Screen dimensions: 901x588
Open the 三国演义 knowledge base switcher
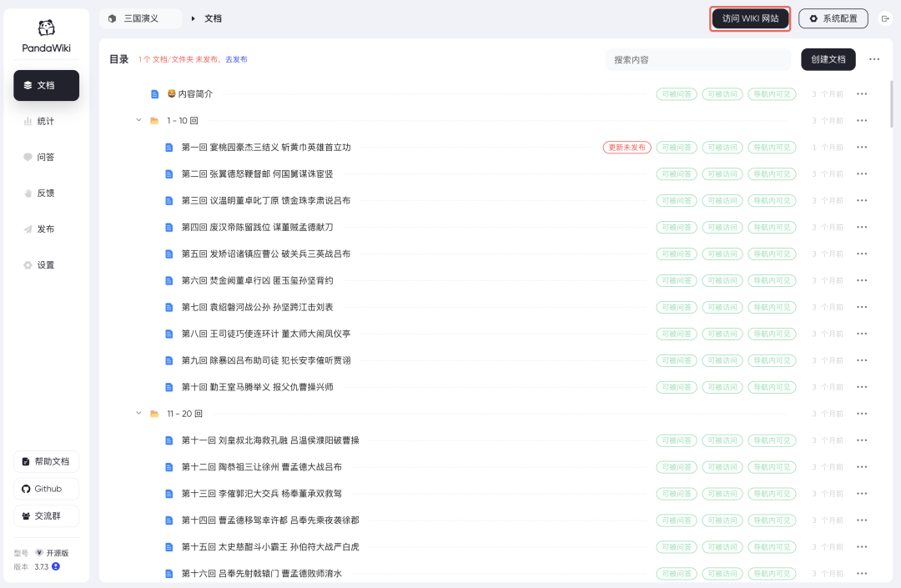138,17
